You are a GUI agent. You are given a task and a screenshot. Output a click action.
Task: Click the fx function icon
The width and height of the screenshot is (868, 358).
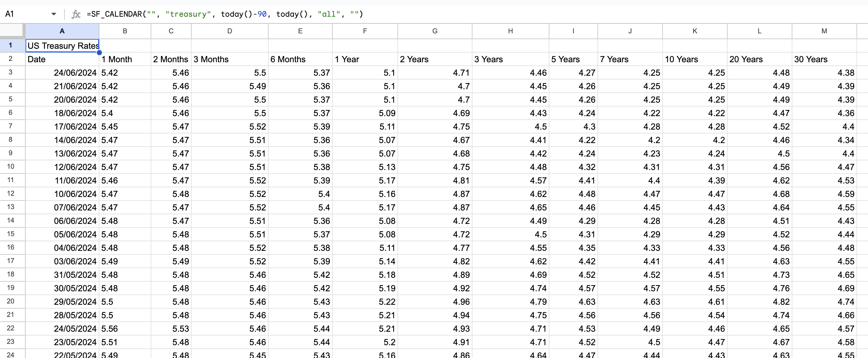tap(76, 14)
